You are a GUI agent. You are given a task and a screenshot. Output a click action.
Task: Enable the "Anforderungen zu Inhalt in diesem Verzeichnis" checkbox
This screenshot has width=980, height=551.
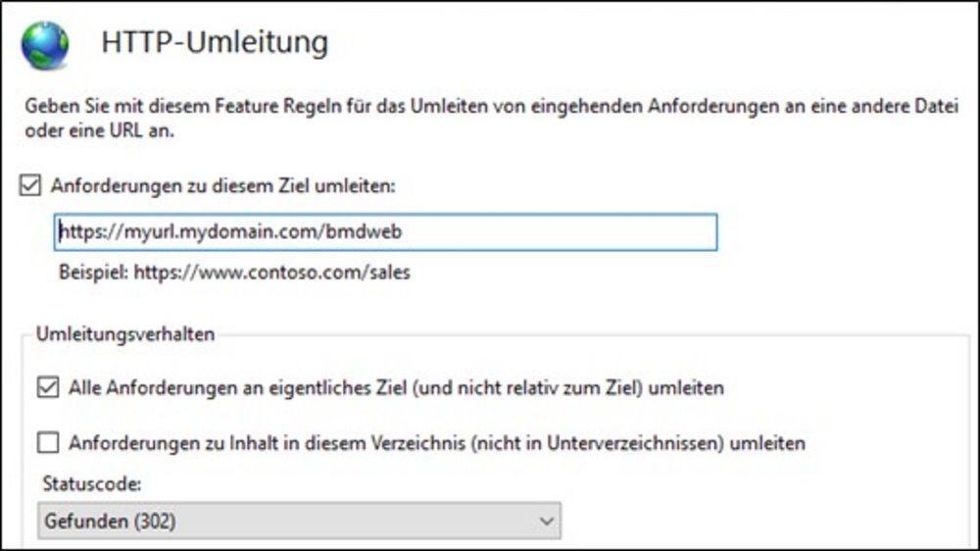pos(48,443)
